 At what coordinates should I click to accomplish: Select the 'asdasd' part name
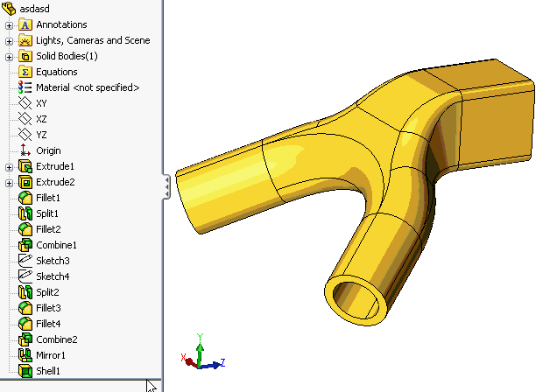point(34,9)
